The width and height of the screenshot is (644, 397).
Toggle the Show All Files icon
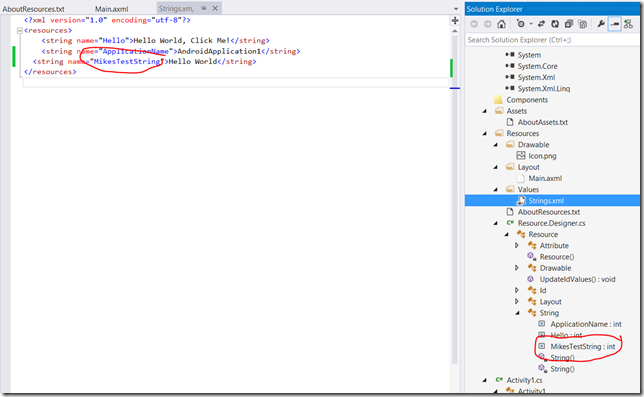583,24
